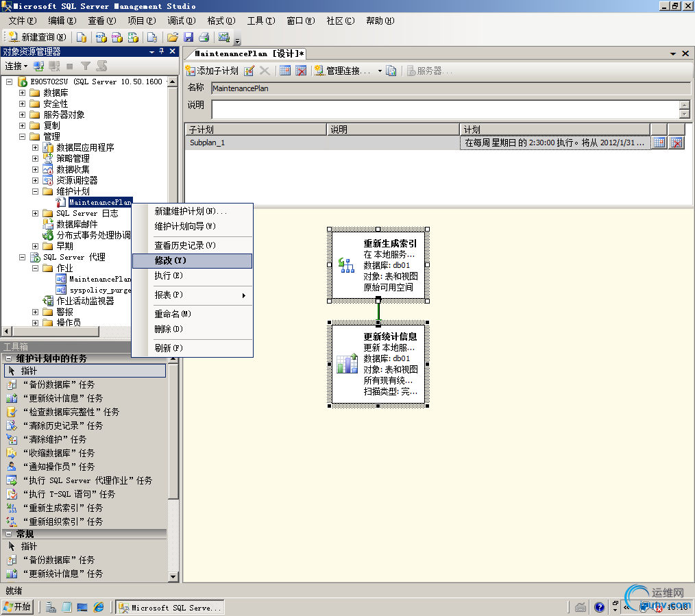This screenshot has width=695, height=616.
Task: Select “清除维护” task in toolbox
Action: point(55,440)
